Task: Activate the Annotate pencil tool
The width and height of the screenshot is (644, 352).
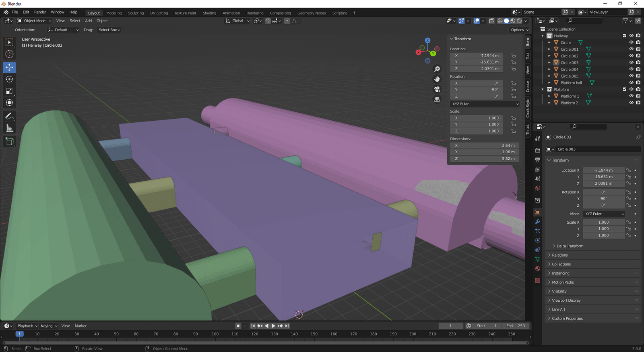Action: point(9,116)
